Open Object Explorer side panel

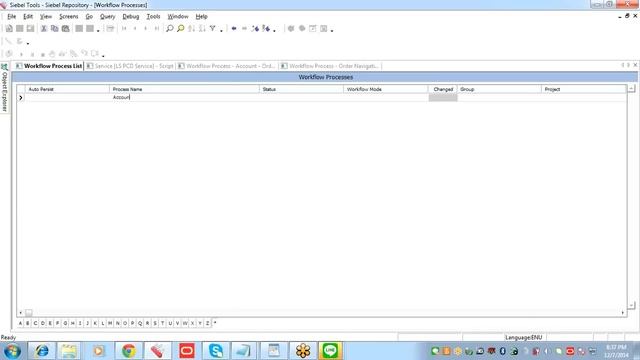pos(4,87)
